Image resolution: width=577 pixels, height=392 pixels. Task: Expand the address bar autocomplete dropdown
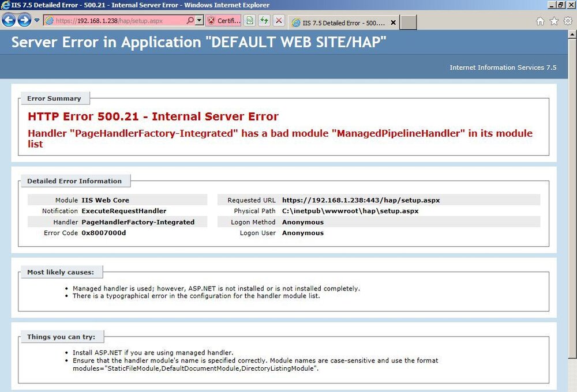pyautogui.click(x=199, y=21)
